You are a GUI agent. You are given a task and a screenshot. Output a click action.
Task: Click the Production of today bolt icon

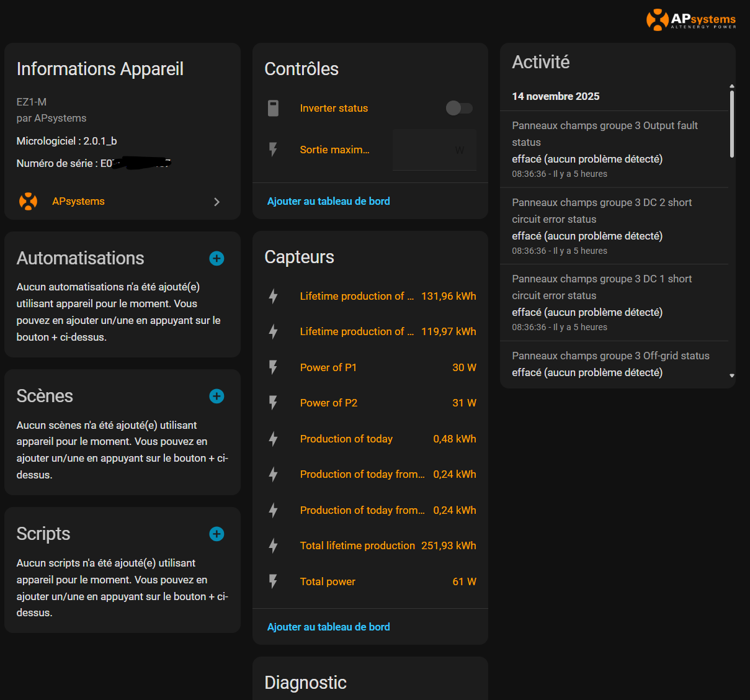(x=273, y=439)
